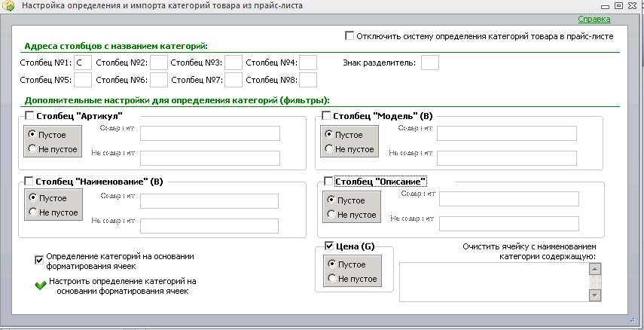This screenshot has height=330, width=644.
Task: Tick the Столбец "Наименование" (B) checkbox
Action: (x=29, y=182)
